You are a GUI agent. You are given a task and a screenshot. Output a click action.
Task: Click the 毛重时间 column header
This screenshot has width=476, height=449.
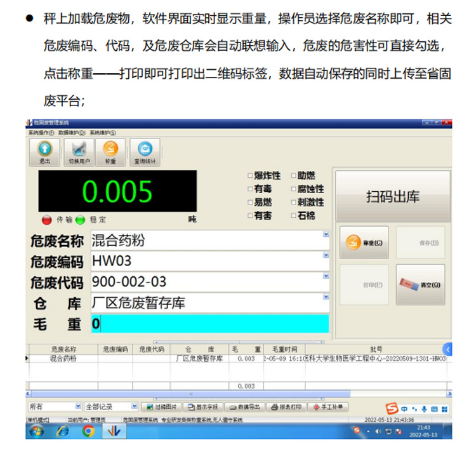pyautogui.click(x=284, y=349)
